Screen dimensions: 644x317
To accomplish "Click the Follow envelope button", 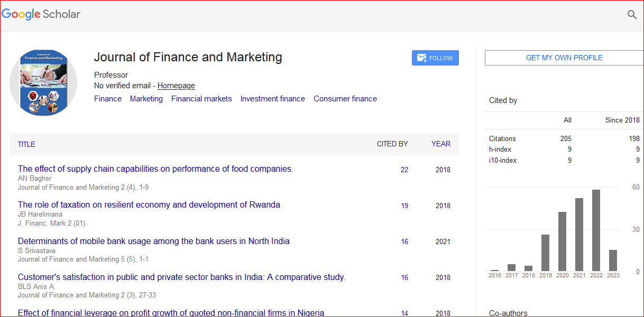I will [x=435, y=58].
